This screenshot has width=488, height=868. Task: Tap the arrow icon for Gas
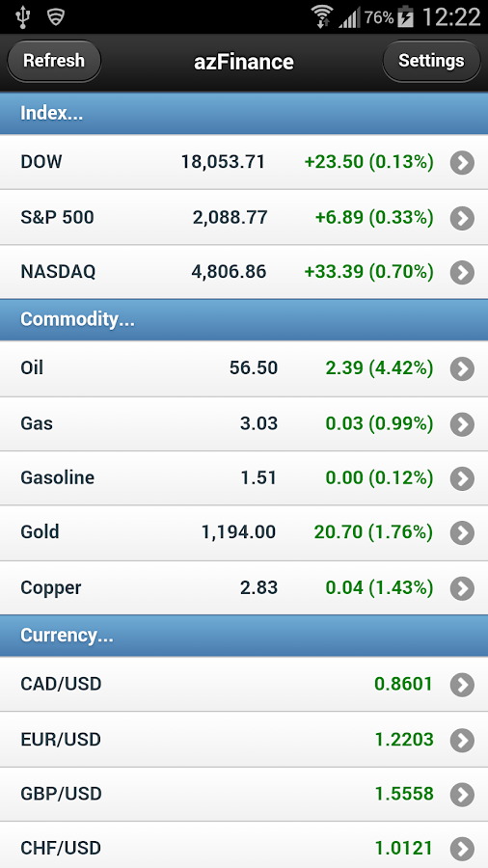(462, 424)
